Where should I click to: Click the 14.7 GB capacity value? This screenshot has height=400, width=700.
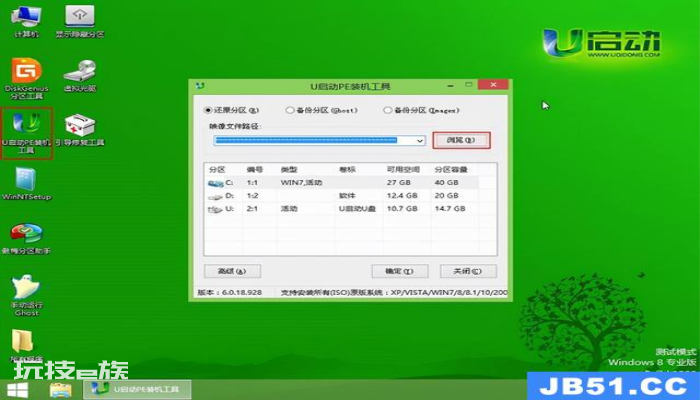[x=450, y=208]
